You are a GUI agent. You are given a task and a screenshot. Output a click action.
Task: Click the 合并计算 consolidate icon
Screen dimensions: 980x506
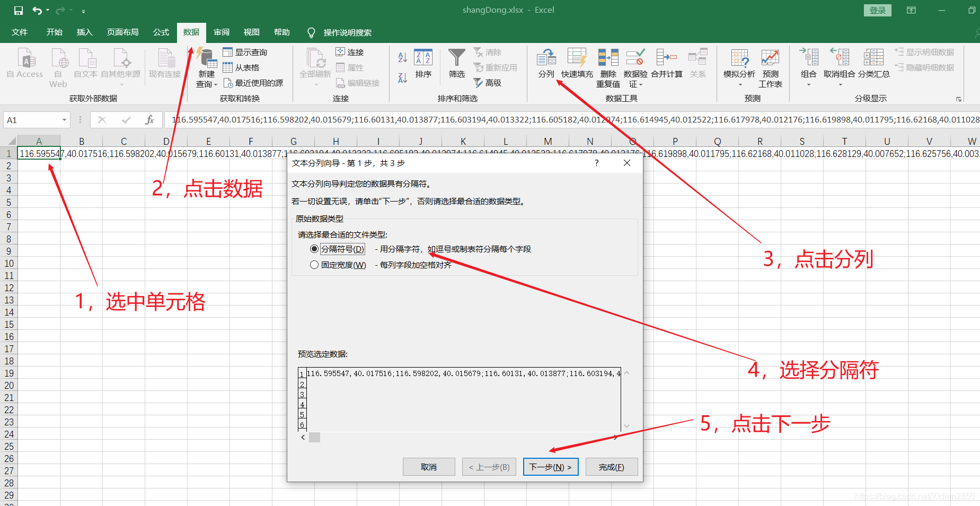point(666,57)
